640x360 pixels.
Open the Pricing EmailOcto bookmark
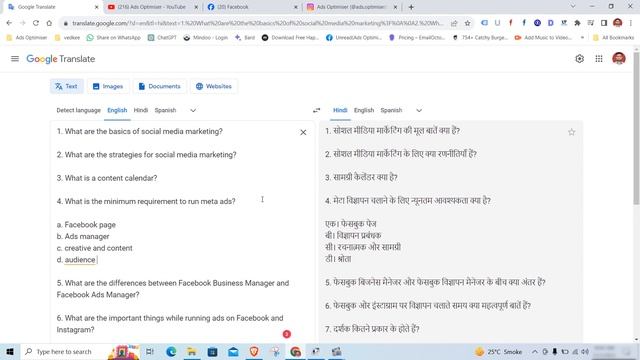coord(416,38)
